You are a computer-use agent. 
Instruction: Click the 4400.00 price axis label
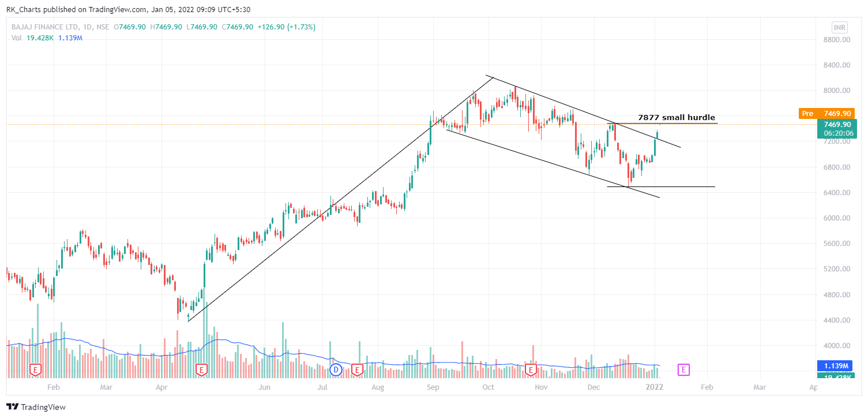click(837, 320)
